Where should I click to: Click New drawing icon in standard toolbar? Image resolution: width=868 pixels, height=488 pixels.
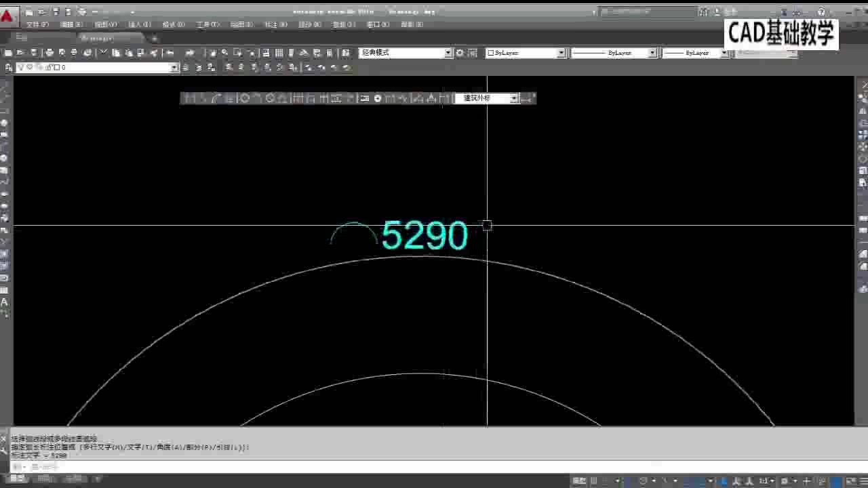(7, 53)
